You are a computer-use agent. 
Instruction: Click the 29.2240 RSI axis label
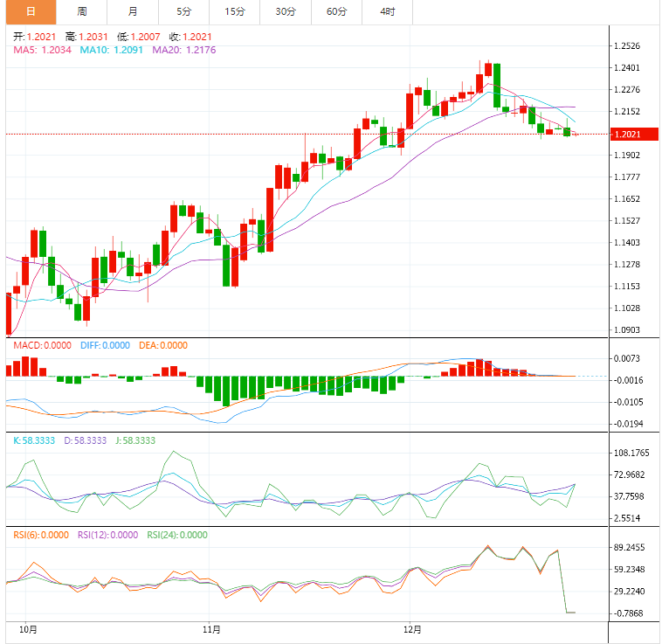click(630, 592)
